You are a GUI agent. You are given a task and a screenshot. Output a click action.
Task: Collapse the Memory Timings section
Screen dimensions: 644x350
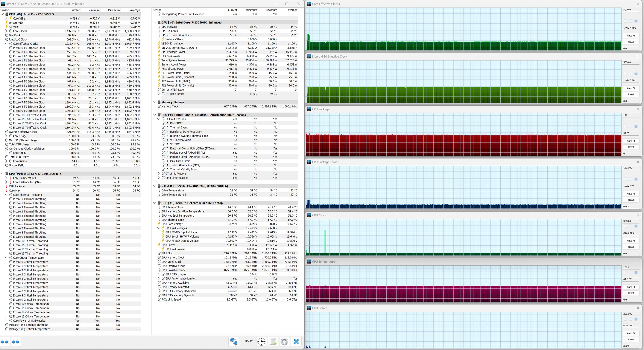point(155,102)
